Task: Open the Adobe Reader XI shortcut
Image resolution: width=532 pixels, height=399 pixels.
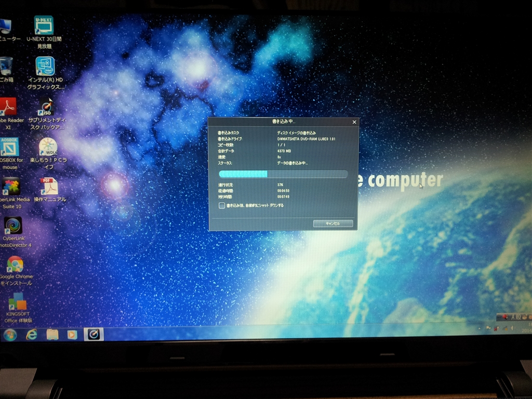Action: click(x=10, y=114)
